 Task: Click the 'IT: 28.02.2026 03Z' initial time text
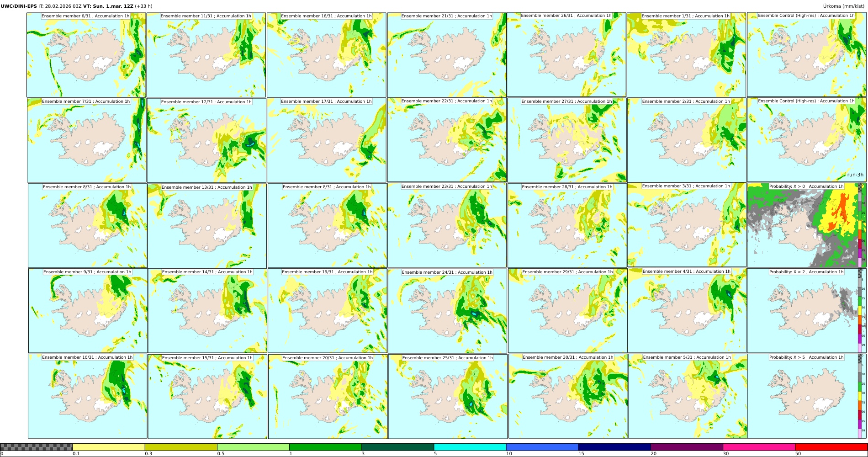point(60,6)
